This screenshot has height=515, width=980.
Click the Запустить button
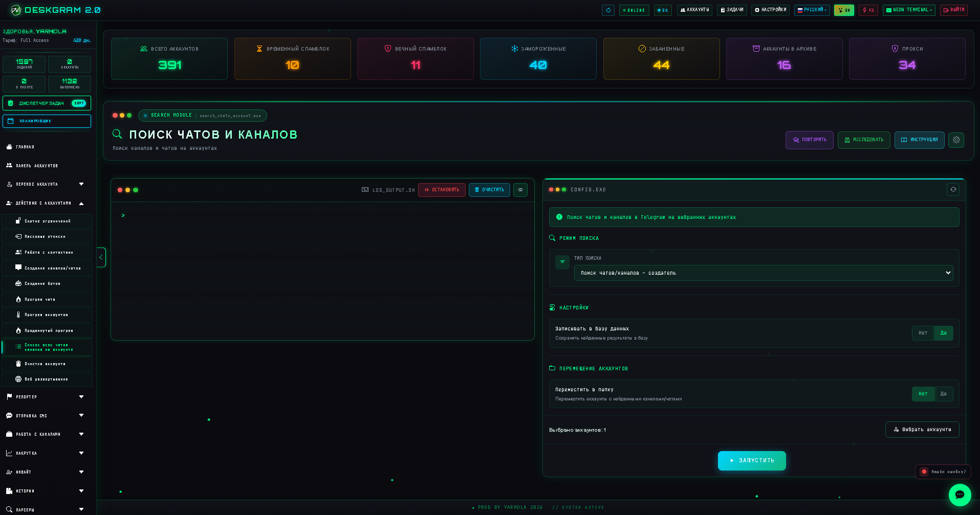point(752,460)
